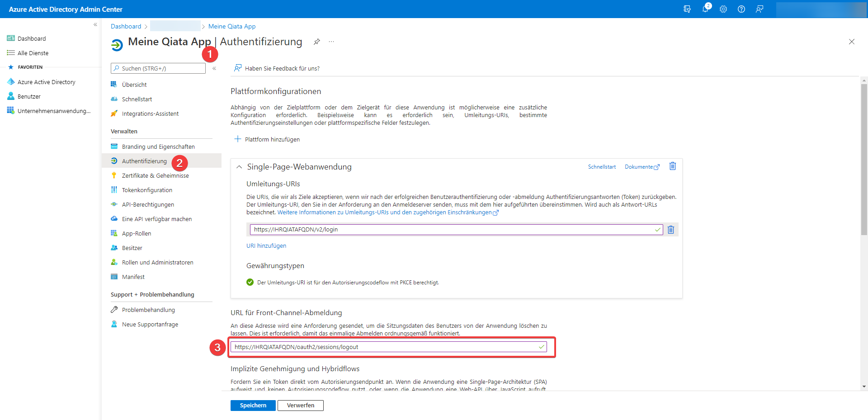Select Azure Active Directory in the sidebar
This screenshot has width=868, height=420.
(x=46, y=82)
